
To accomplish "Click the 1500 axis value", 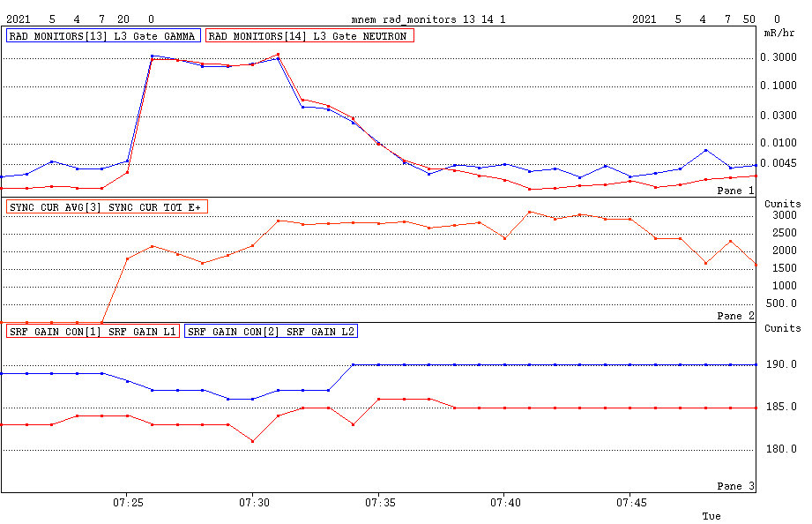I will [x=785, y=268].
